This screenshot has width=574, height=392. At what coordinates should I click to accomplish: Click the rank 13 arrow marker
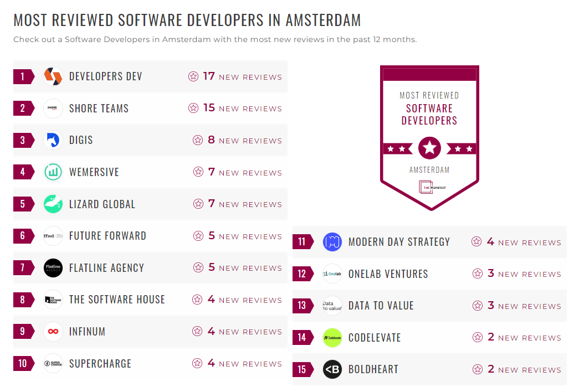(x=303, y=305)
